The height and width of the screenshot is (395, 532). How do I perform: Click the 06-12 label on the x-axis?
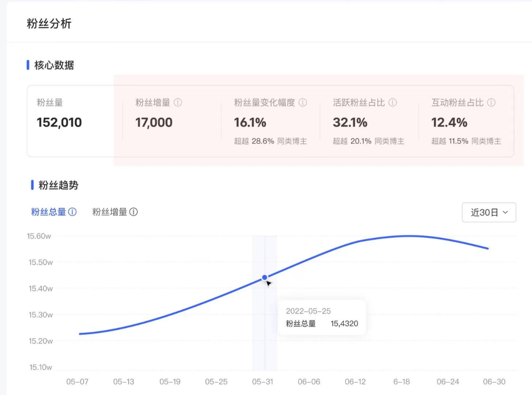(x=355, y=382)
